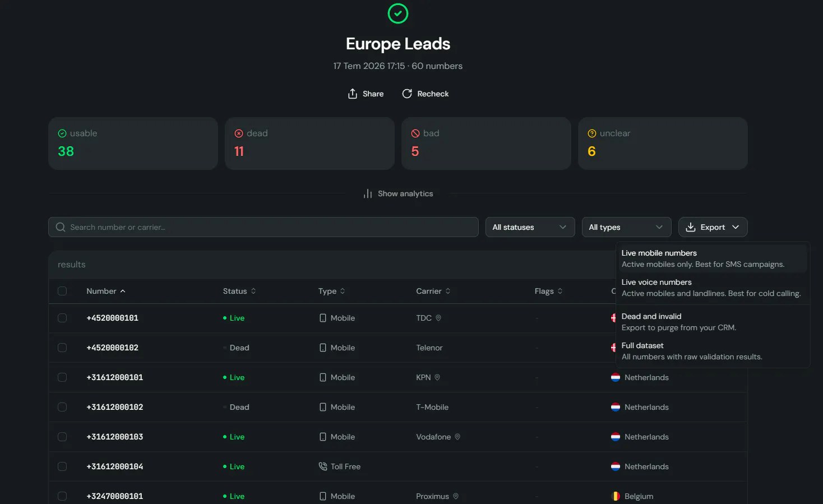Click the location pin next to Vodafone carrier
Image resolution: width=823 pixels, height=504 pixels.
[457, 437]
